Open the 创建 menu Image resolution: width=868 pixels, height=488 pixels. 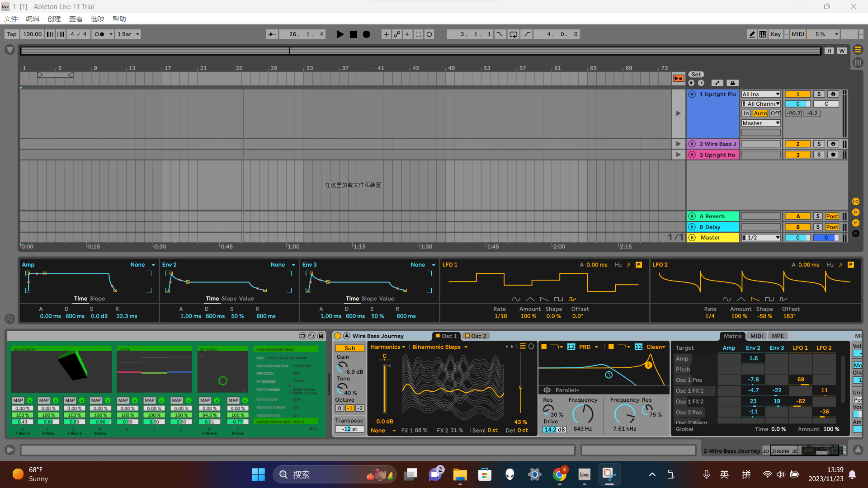[54, 19]
